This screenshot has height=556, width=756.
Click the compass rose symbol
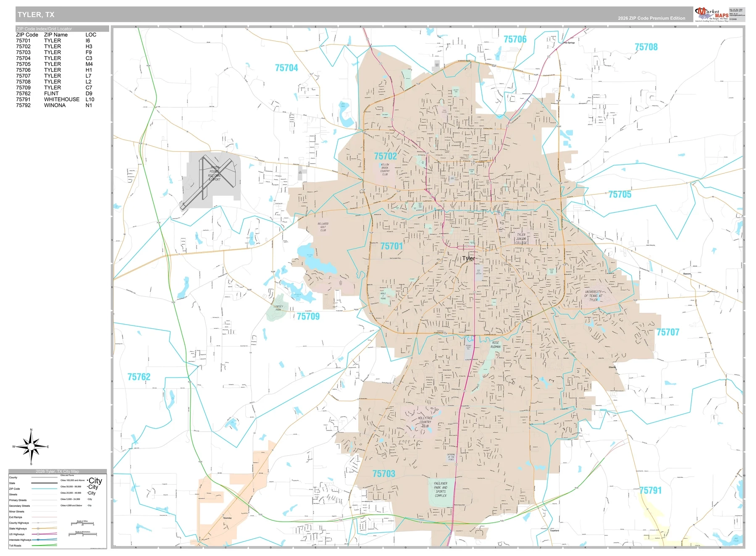click(31, 446)
